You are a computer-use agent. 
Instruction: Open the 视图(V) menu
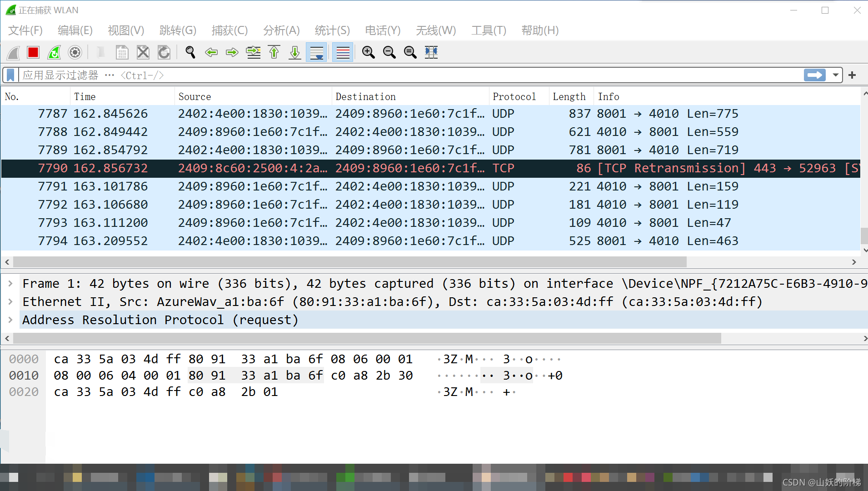(126, 30)
